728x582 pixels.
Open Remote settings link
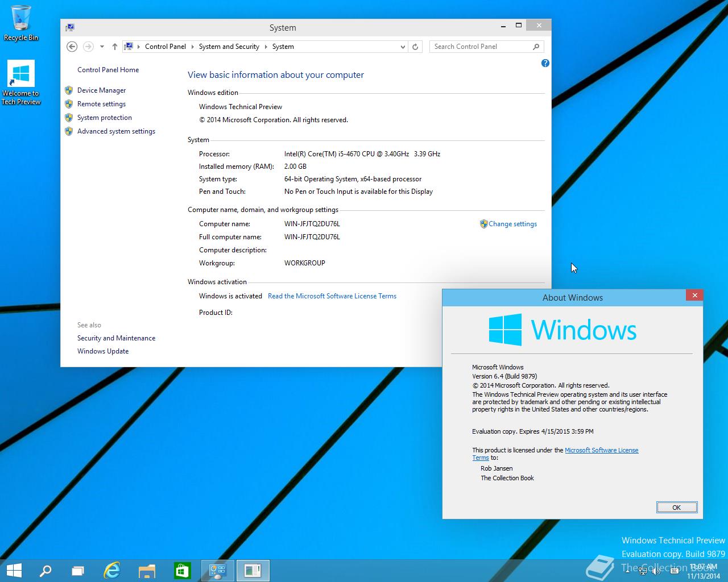pyautogui.click(x=102, y=104)
